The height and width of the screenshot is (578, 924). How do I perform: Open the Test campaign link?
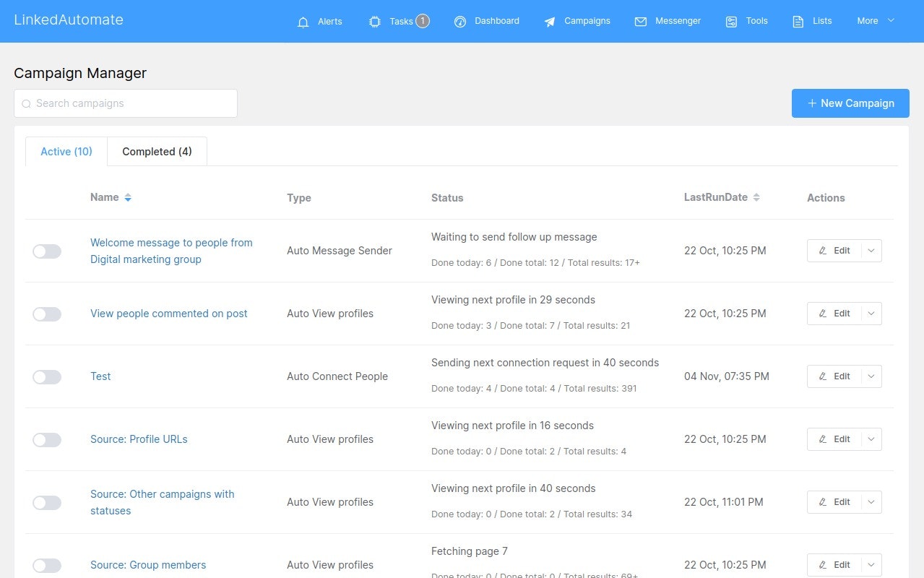[x=100, y=376]
